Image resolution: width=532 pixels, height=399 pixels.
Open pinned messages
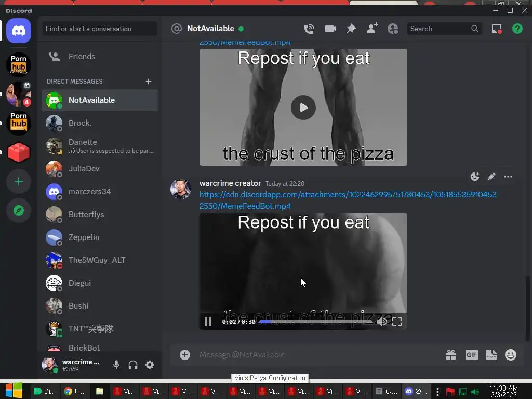click(x=351, y=29)
